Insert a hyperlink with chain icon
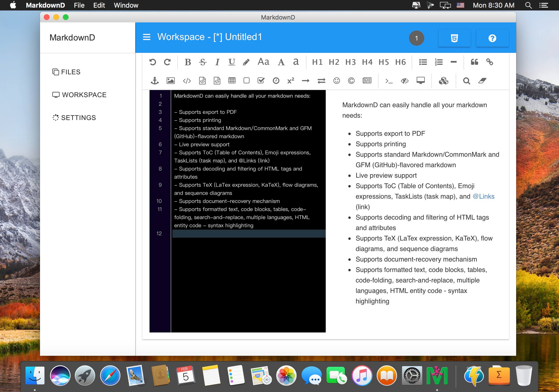559x392 pixels. [x=490, y=62]
